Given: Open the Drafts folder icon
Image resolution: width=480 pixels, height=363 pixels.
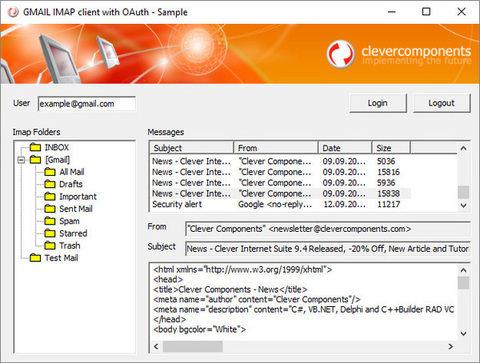Looking at the screenshot, I should [50, 184].
